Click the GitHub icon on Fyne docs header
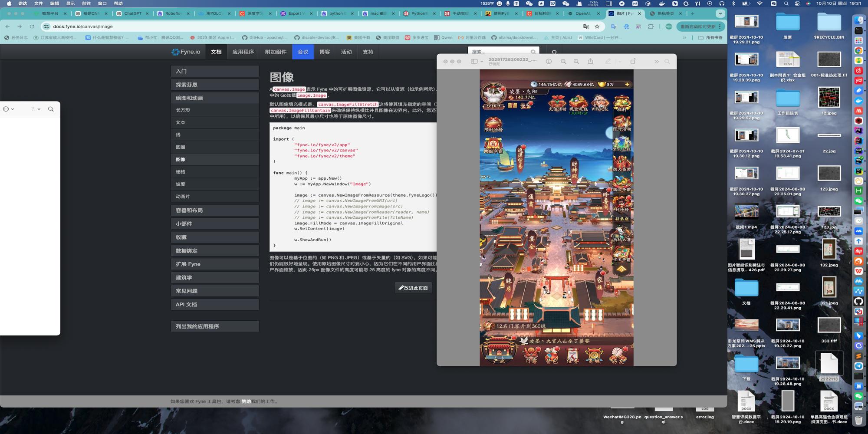 [x=554, y=52]
